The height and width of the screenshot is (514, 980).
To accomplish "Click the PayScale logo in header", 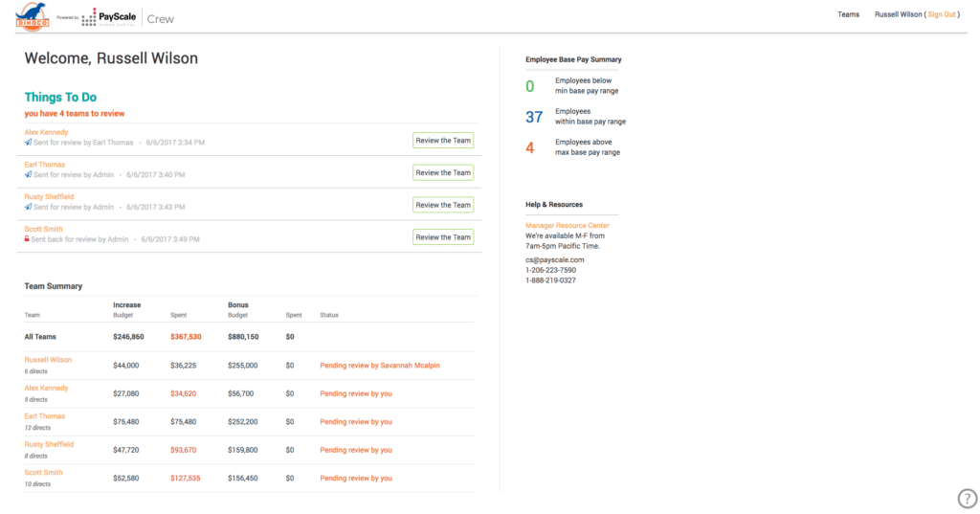I will click(109, 17).
